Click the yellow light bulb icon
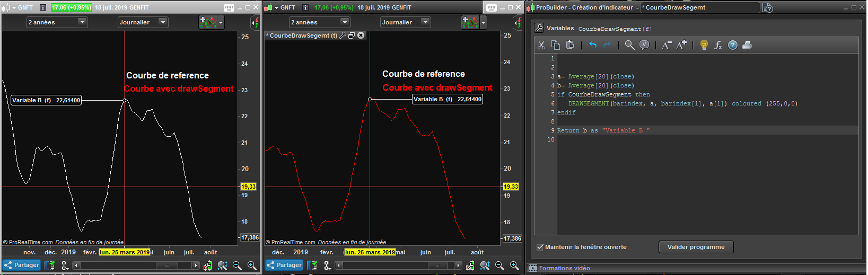This screenshot has width=868, height=275. [x=704, y=45]
